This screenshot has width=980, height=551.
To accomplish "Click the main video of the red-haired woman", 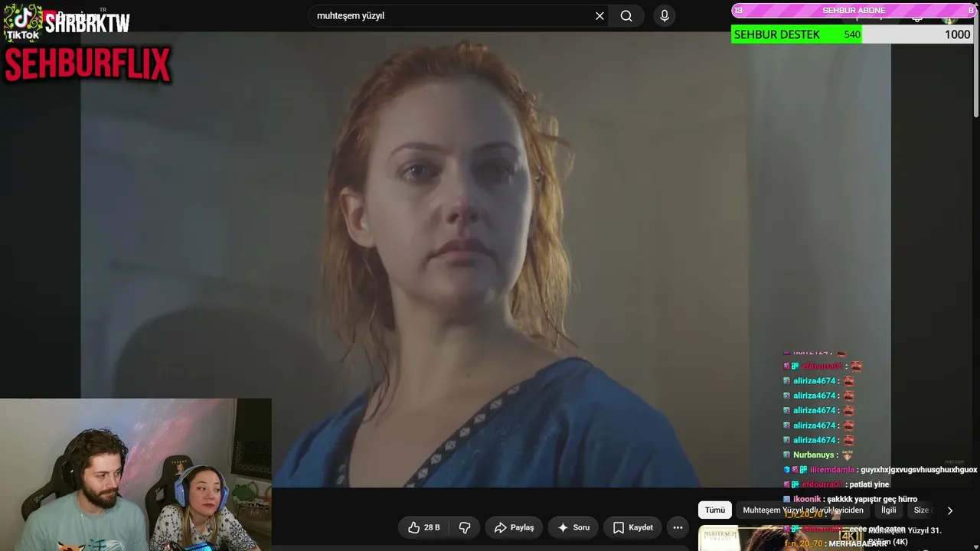I will point(485,260).
